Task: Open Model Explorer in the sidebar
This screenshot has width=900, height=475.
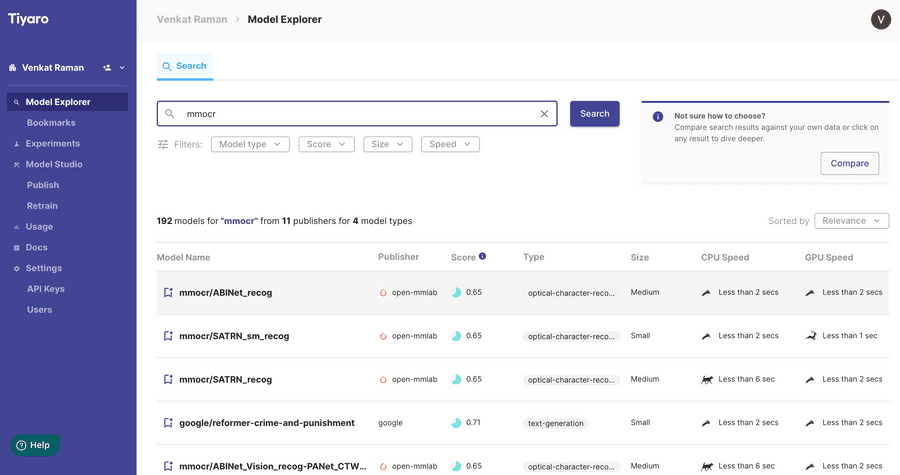Action: 68,102
